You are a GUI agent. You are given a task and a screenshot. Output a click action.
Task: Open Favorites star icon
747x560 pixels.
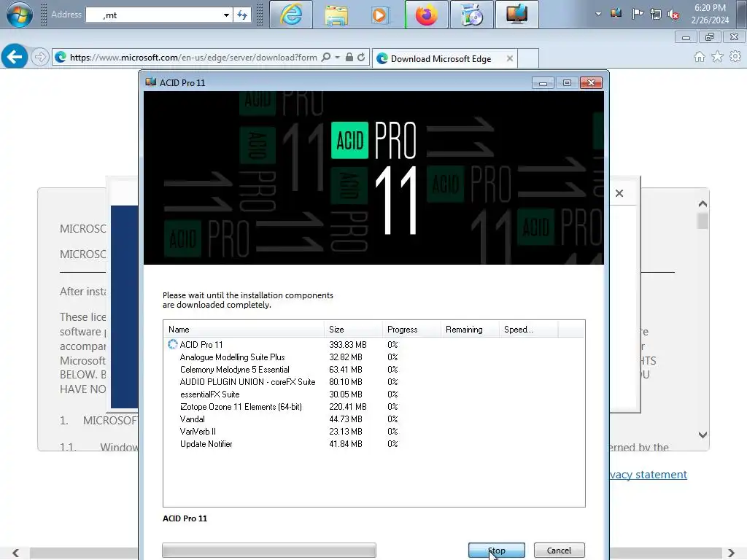(x=717, y=57)
